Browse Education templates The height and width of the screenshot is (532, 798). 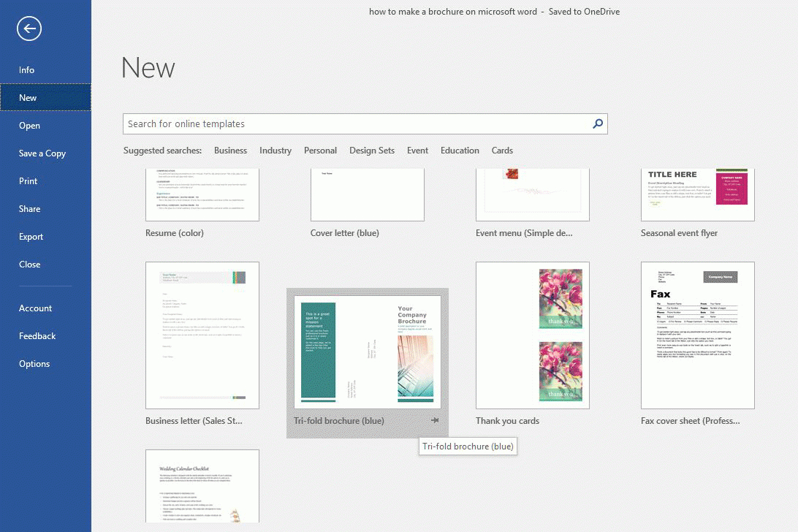coord(460,150)
